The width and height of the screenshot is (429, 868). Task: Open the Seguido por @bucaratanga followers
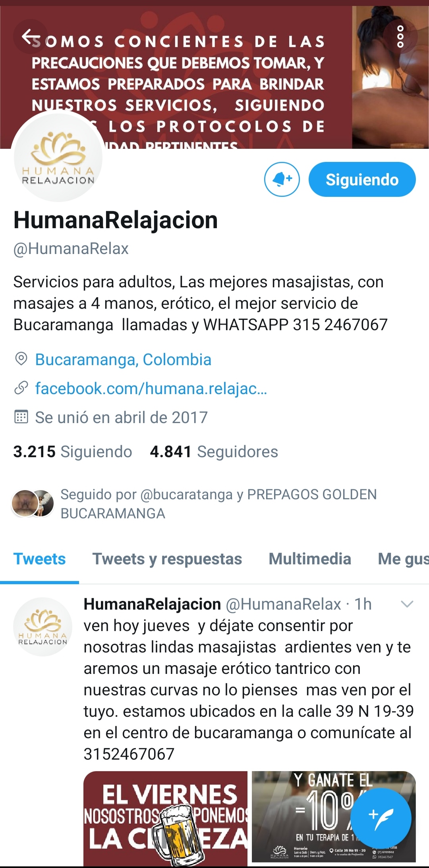[x=195, y=504]
